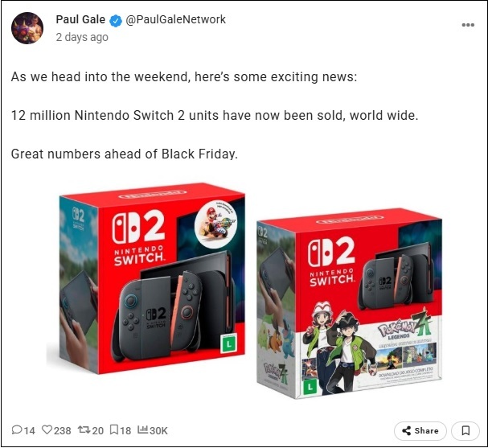Open Paul Gale's profile avatar
This screenshot has width=488, height=448.
[x=27, y=28]
